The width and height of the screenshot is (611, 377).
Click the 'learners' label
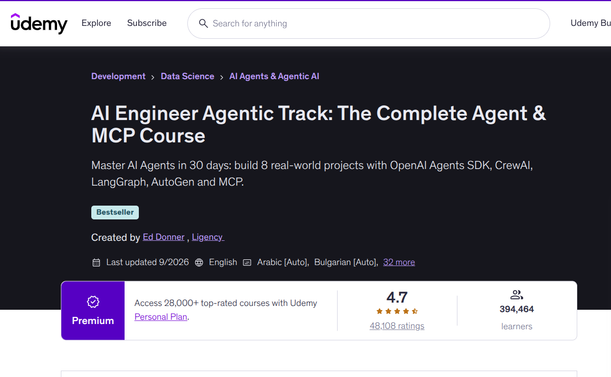[x=517, y=326]
